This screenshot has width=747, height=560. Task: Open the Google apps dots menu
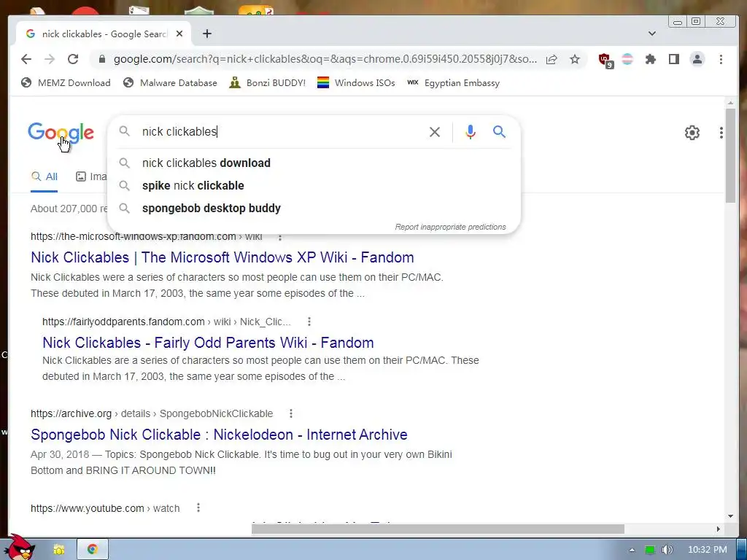(x=721, y=133)
